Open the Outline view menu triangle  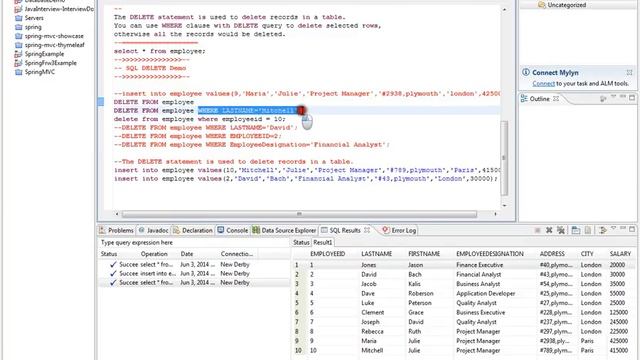click(613, 97)
